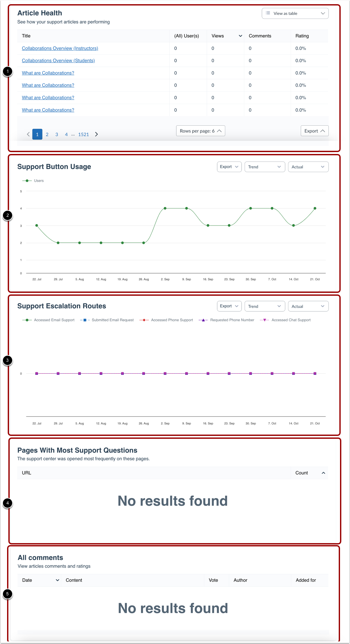
Task: Open Article Health Export menu
Action: (315, 131)
